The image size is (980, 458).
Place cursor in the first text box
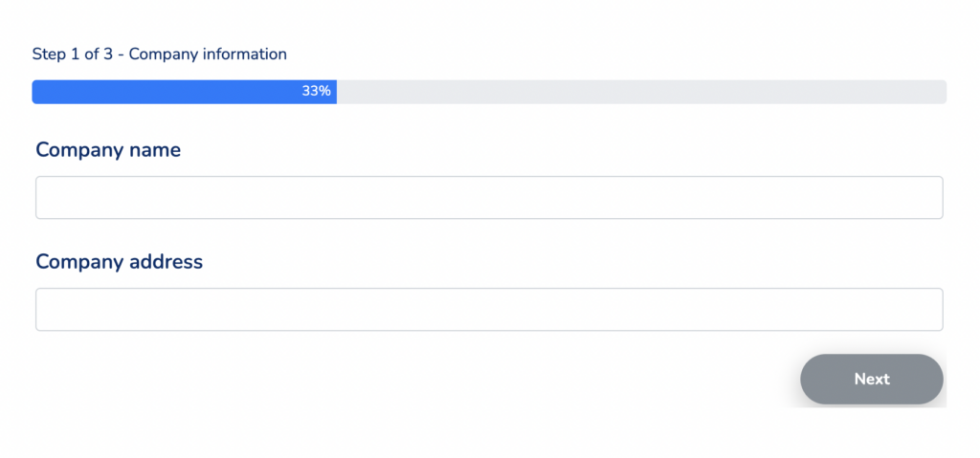489,197
